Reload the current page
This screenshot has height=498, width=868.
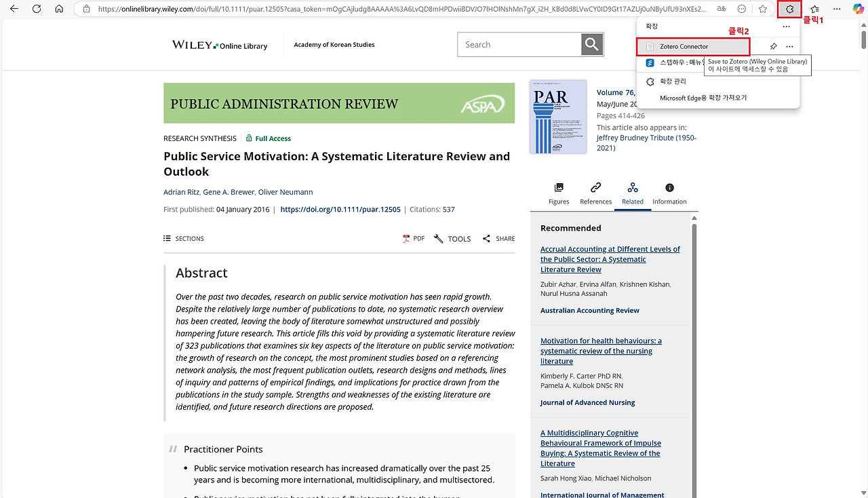point(37,9)
